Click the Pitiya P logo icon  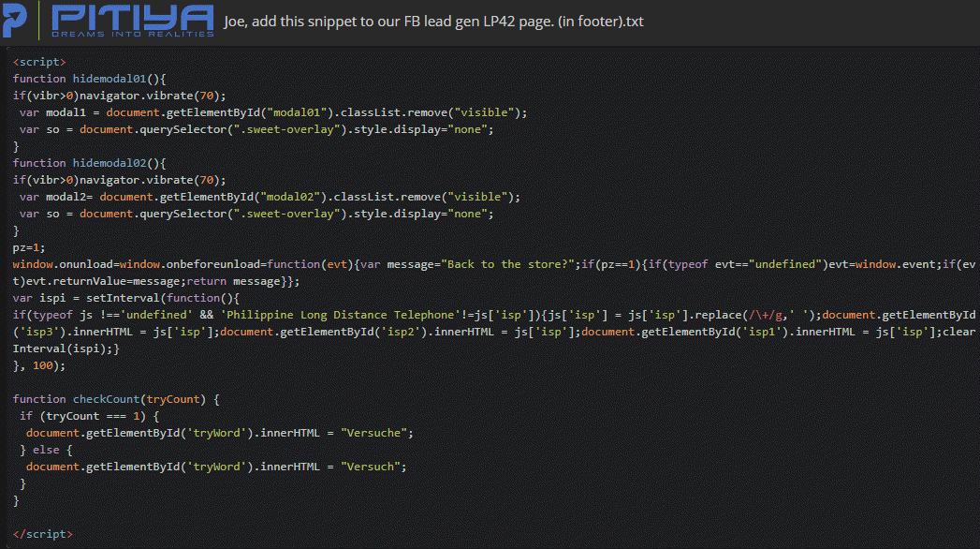14,20
